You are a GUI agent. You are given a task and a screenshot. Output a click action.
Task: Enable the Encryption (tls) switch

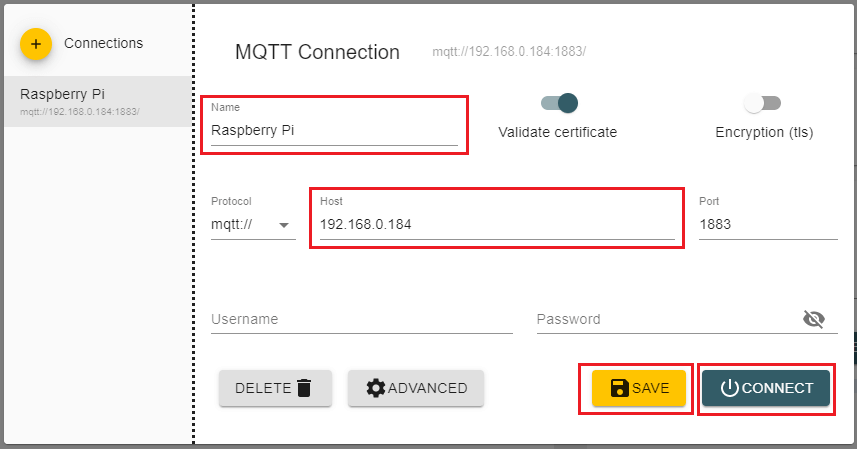coord(762,103)
